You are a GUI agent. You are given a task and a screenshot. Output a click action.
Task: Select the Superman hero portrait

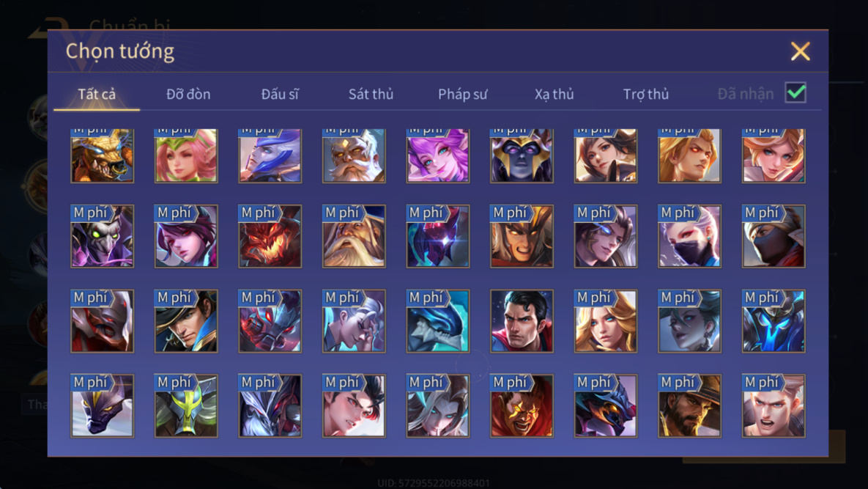(x=522, y=321)
